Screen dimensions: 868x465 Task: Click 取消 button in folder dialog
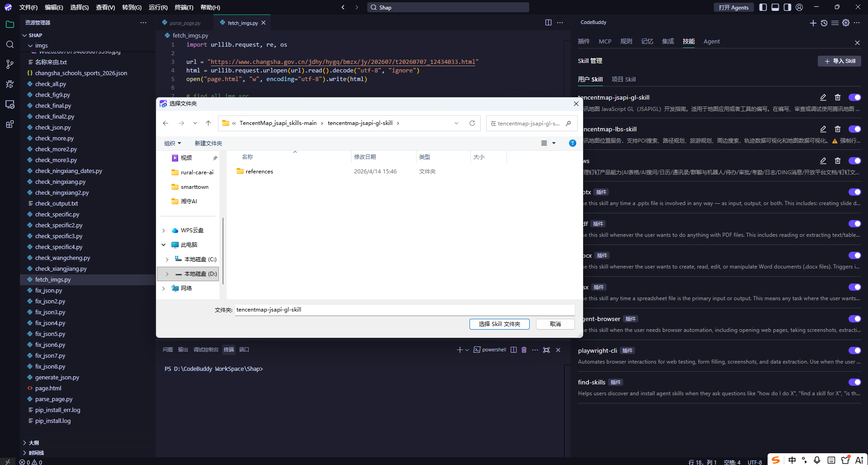click(555, 324)
